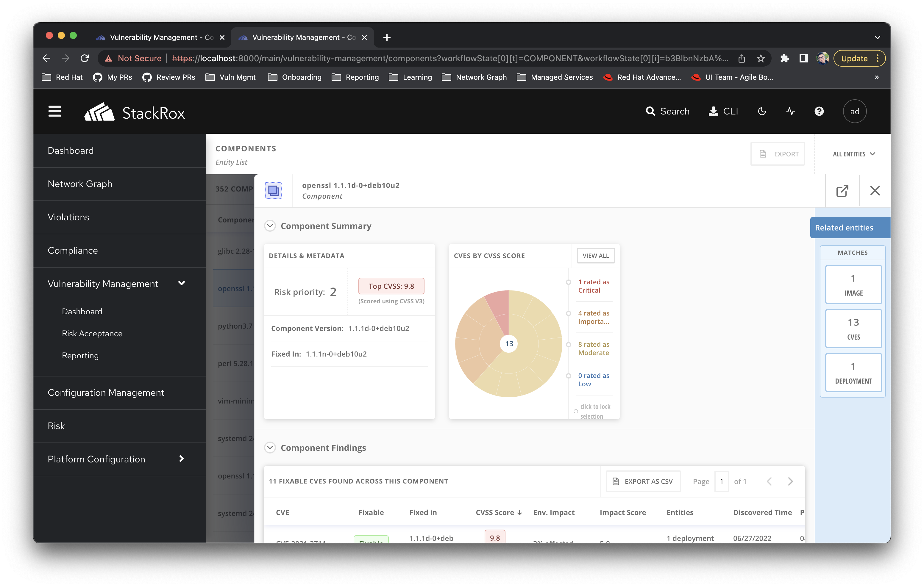Select the 8 rated as Moderate radio
Screen dimensions: 924x587
(x=569, y=345)
